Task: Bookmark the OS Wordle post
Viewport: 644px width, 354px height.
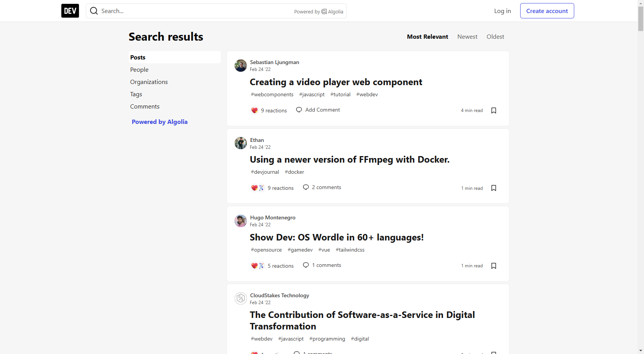Action: point(494,266)
